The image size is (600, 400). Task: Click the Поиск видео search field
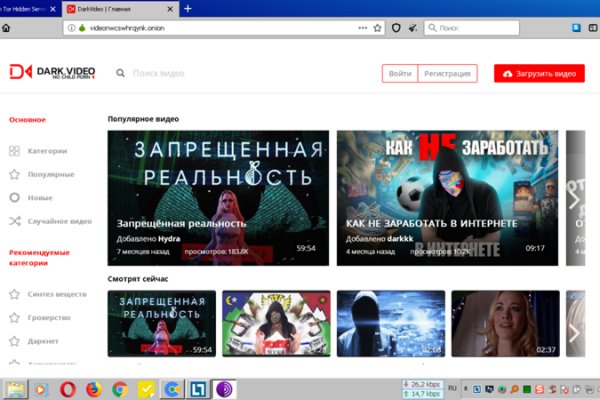[200, 73]
